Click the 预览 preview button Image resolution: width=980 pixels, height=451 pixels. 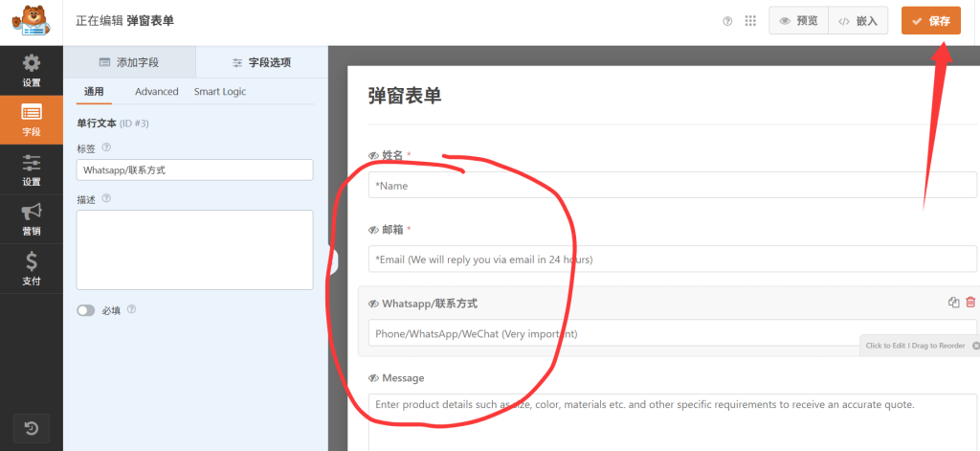[798, 21]
